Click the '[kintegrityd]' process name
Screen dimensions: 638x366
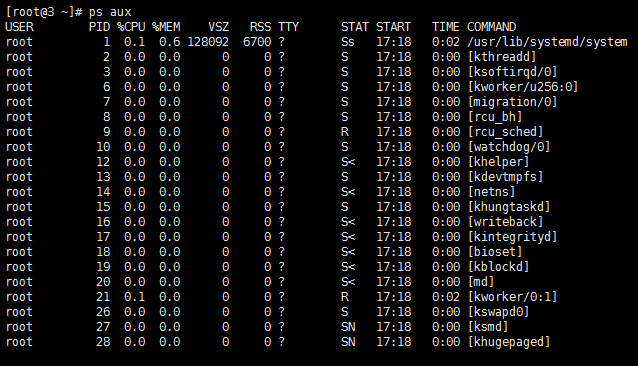(512, 237)
